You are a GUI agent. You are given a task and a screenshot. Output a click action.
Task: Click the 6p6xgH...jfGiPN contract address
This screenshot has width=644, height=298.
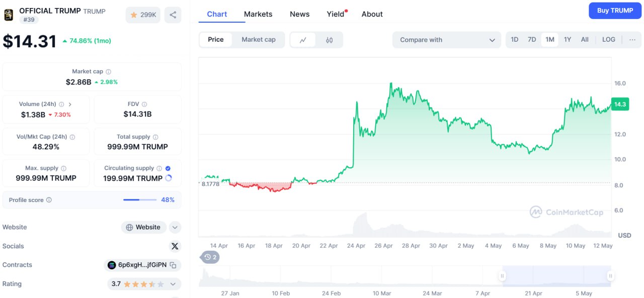pos(142,265)
